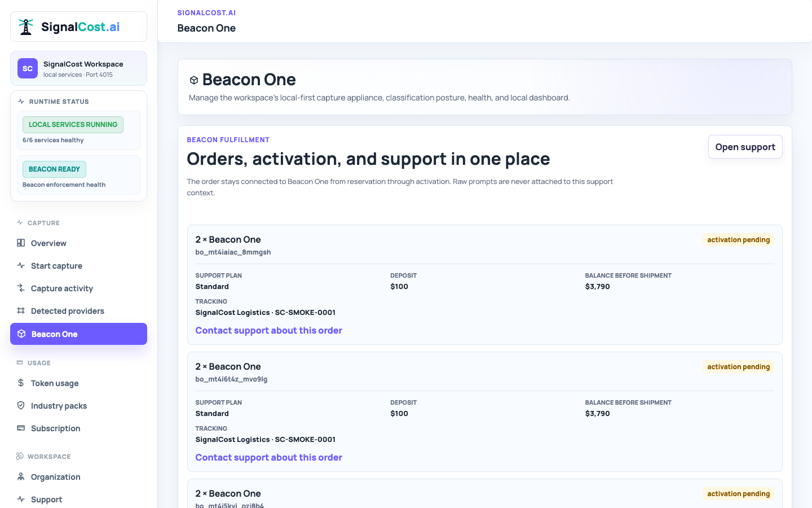Click the Token usage dollar icon
The width and height of the screenshot is (812, 508).
click(21, 383)
